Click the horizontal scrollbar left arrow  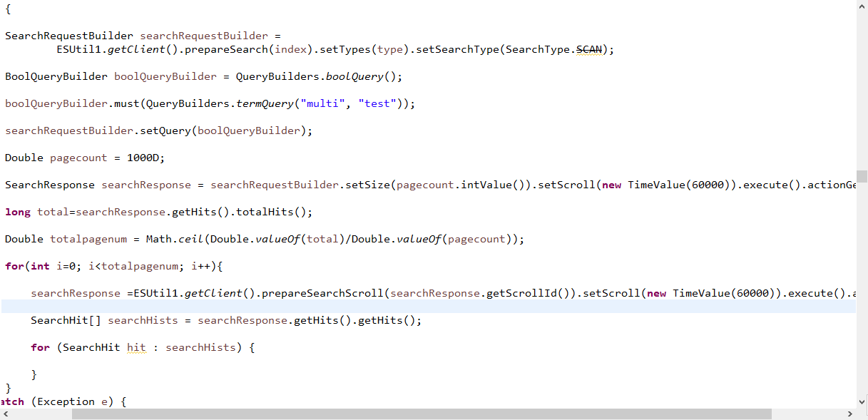click(6, 414)
